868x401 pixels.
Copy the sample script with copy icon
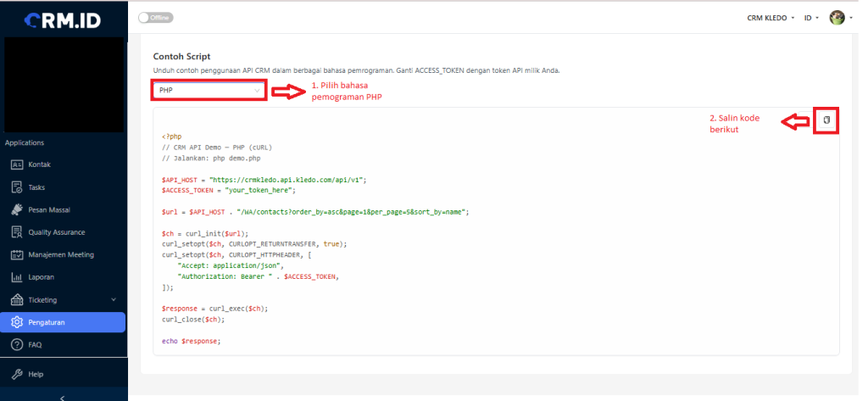click(x=826, y=120)
